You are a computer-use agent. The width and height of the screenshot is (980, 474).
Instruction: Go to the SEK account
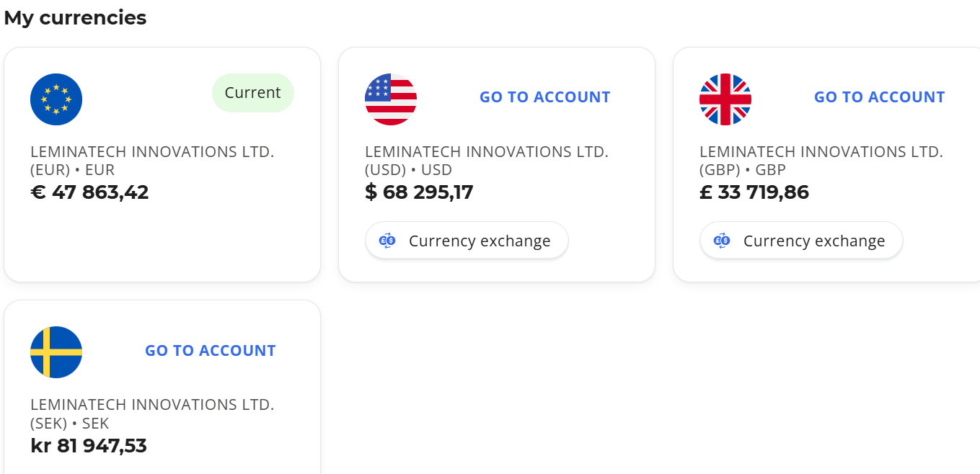(210, 351)
